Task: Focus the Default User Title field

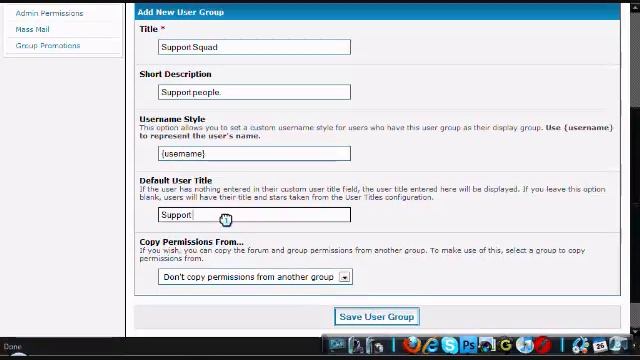Action: pos(254,215)
